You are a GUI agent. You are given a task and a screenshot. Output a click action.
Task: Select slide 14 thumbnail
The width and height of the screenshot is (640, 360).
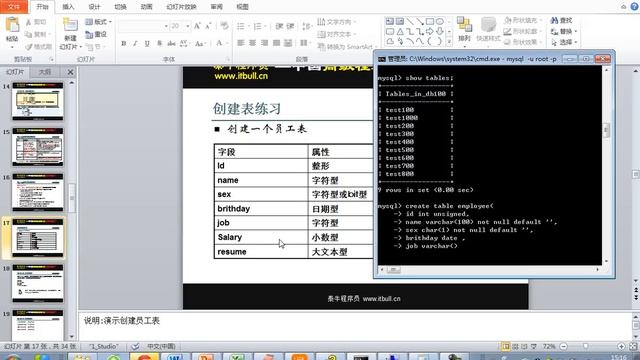click(38, 101)
